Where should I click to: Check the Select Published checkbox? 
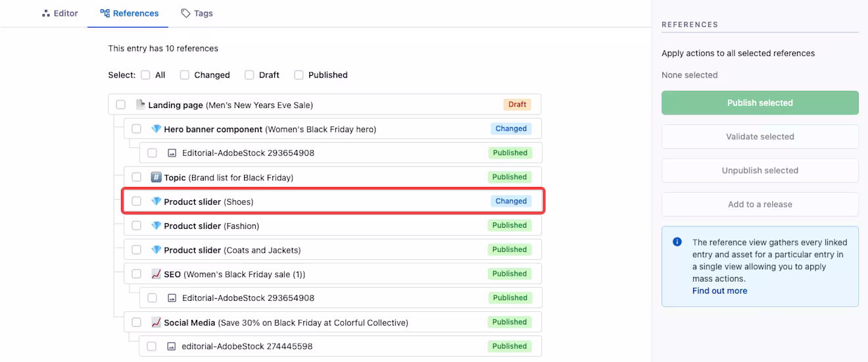[x=299, y=75]
